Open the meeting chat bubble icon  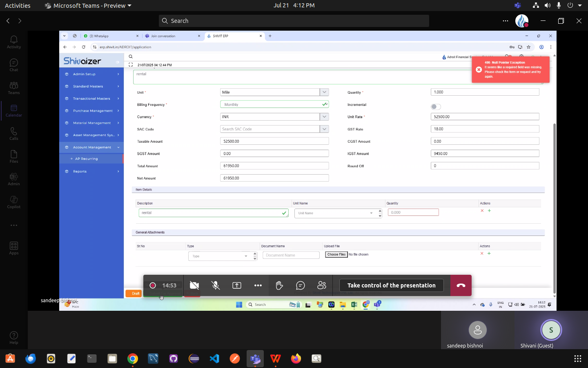pyautogui.click(x=301, y=285)
